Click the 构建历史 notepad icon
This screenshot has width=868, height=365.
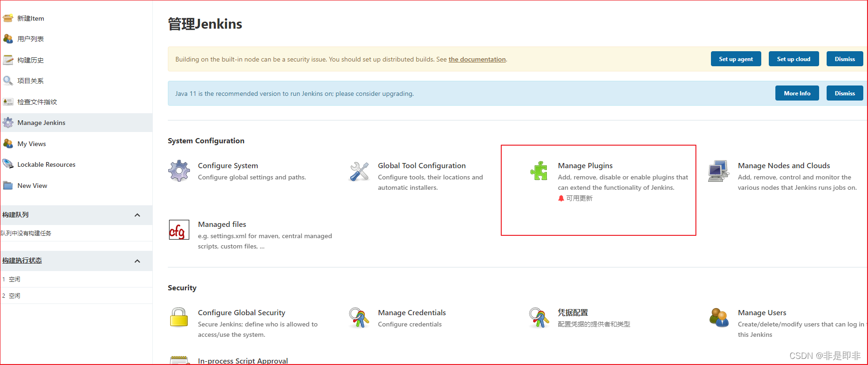coord(8,60)
